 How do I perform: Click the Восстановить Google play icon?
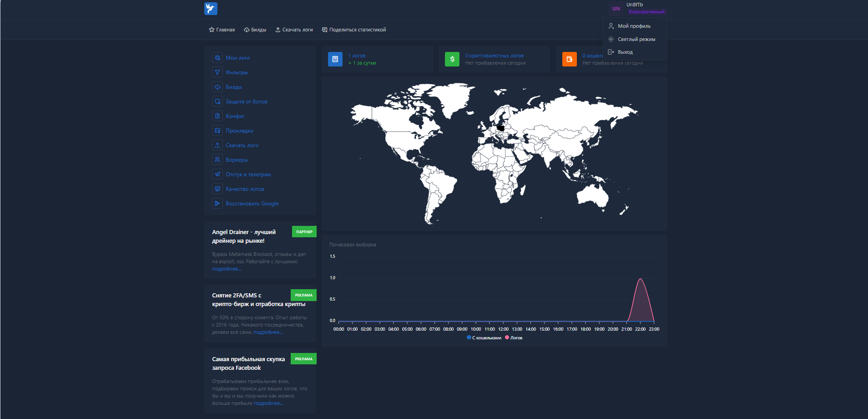point(217,204)
